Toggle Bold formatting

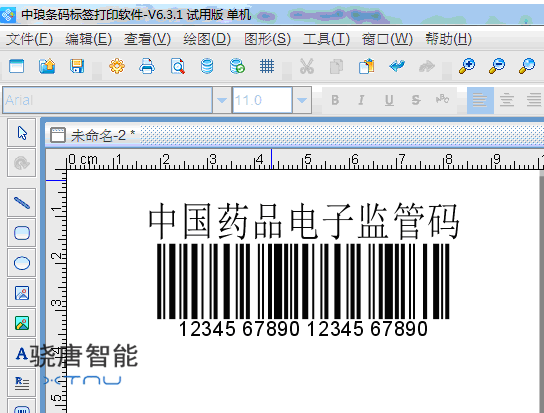(335, 100)
